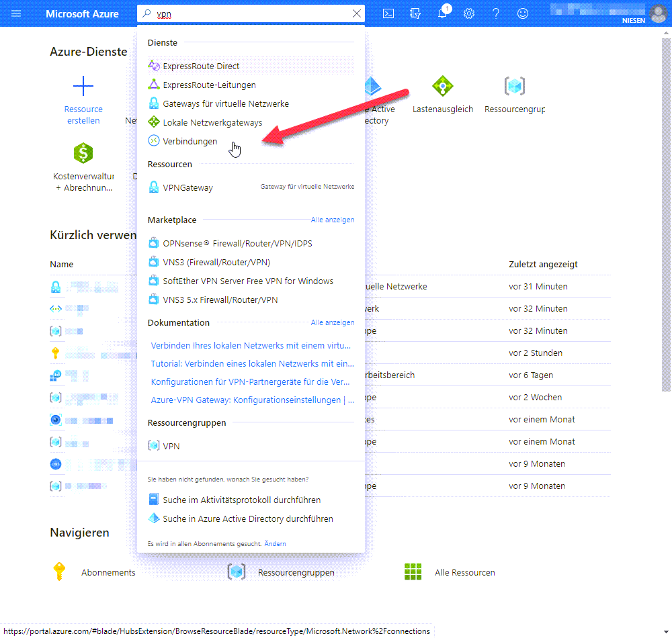
Task: Open the Verbindungen service
Action: 251,141
